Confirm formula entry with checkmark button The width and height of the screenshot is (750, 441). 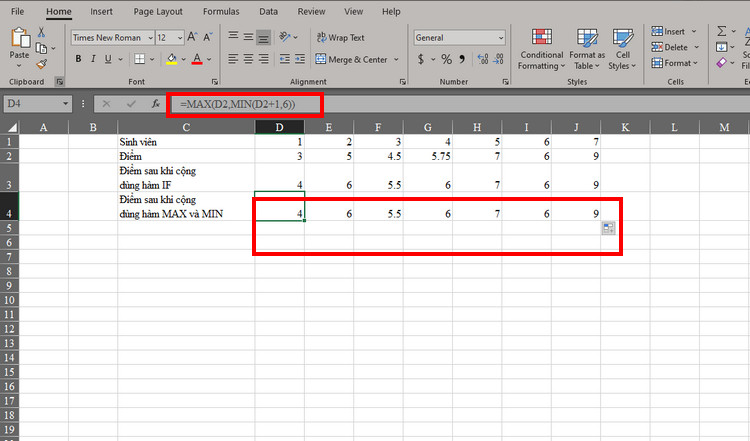point(131,103)
